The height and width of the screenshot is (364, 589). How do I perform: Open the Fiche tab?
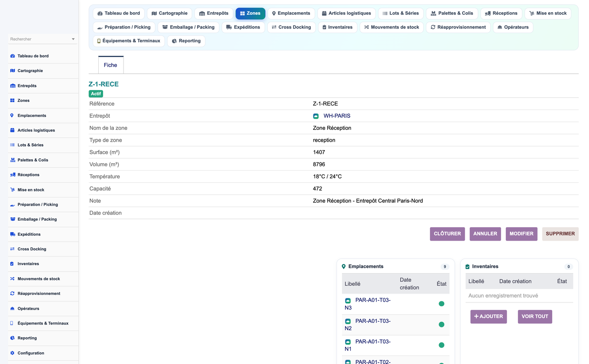[110, 65]
